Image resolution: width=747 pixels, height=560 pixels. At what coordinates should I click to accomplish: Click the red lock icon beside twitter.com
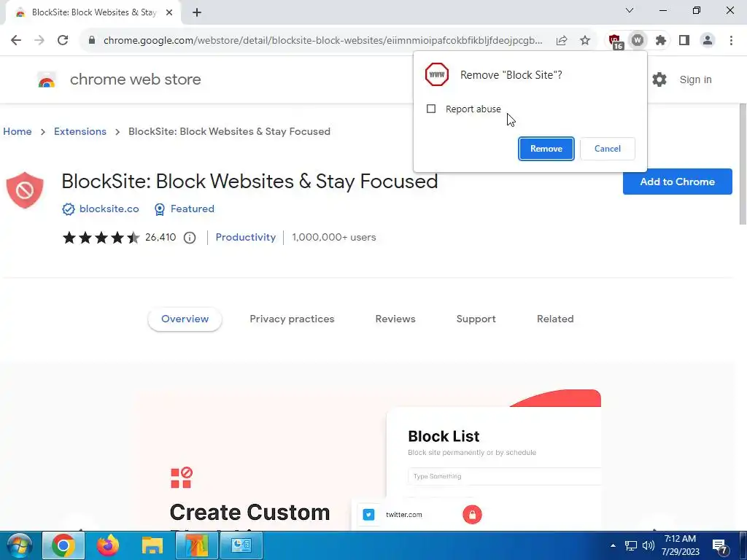click(472, 514)
